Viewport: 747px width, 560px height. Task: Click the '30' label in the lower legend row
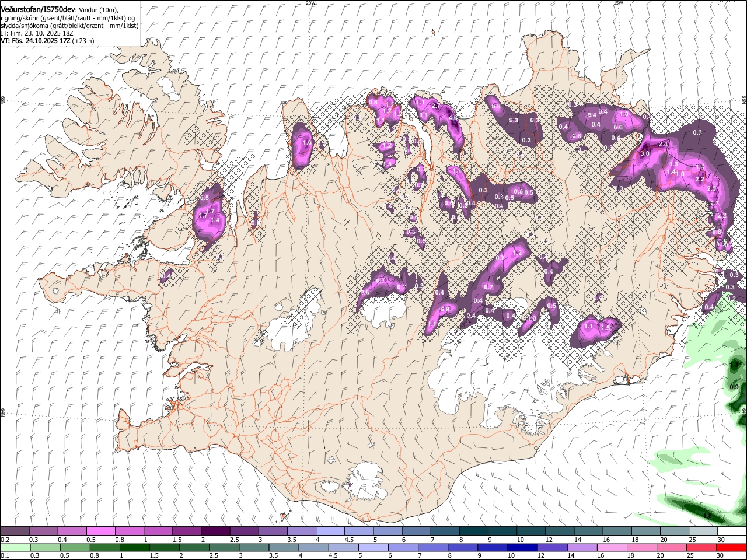721,555
